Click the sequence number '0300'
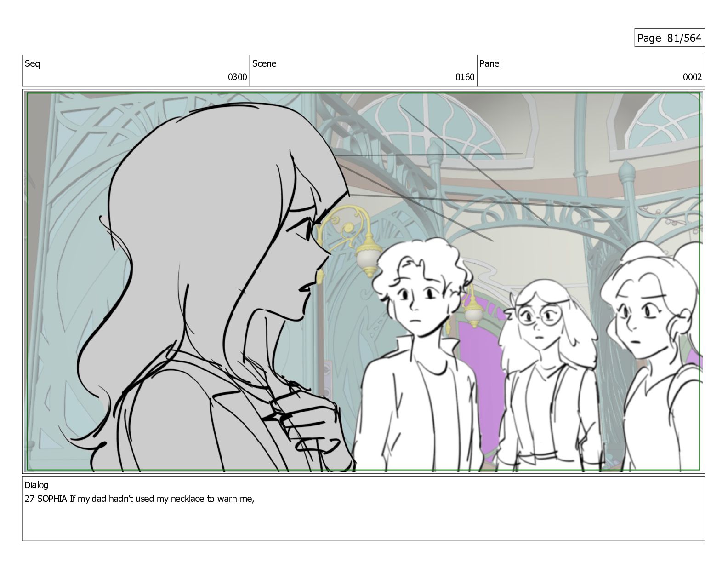This screenshot has height=563, width=728. pos(238,77)
